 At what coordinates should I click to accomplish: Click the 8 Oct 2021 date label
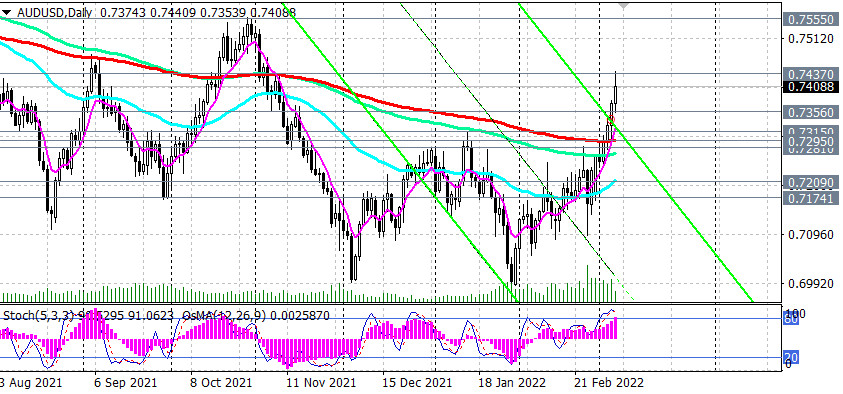point(222,383)
